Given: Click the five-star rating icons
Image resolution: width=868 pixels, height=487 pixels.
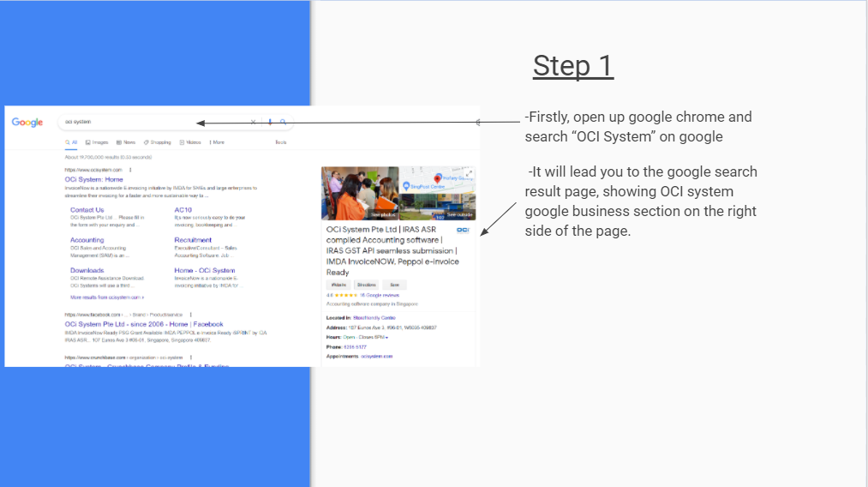Looking at the screenshot, I should (346, 295).
